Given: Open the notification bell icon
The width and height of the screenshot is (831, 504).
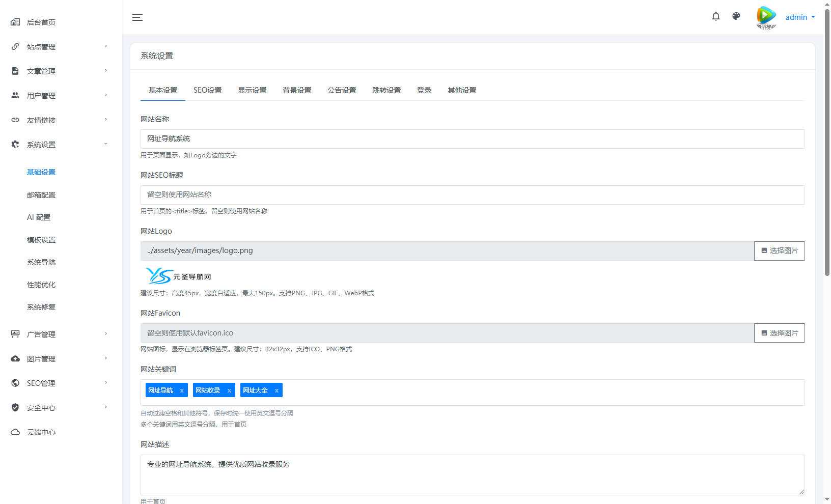Looking at the screenshot, I should coord(716,17).
